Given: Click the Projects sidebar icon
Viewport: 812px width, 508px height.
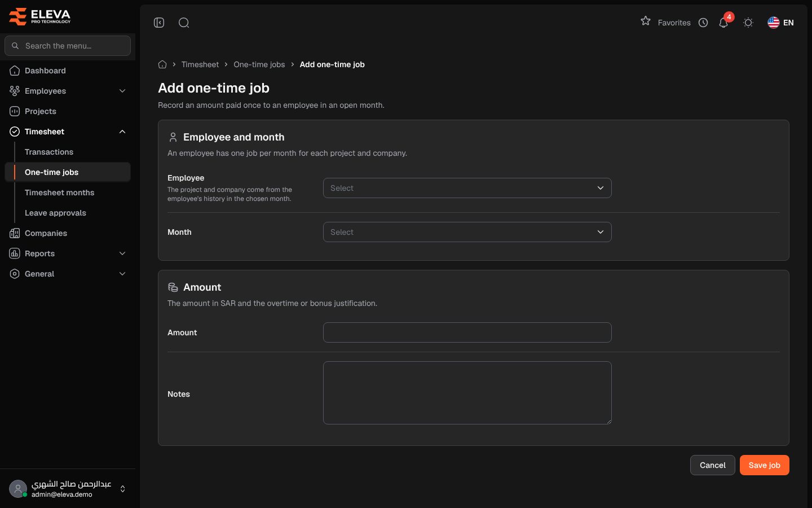Looking at the screenshot, I should click(15, 111).
